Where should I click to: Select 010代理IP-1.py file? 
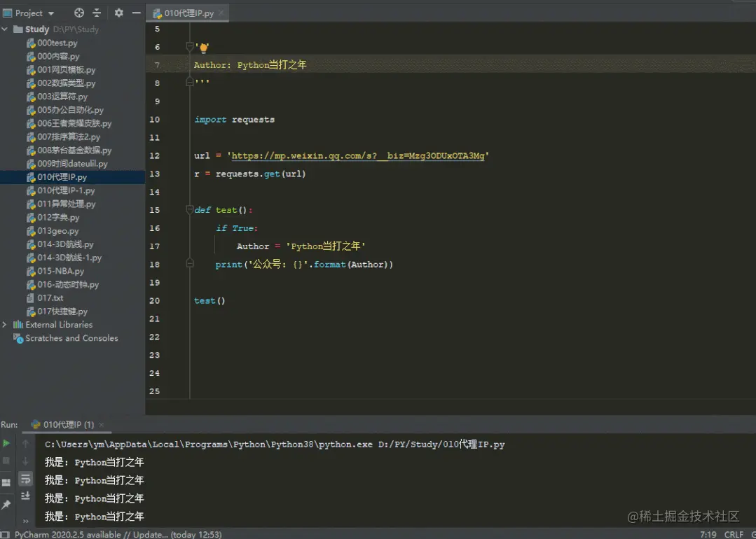(66, 190)
